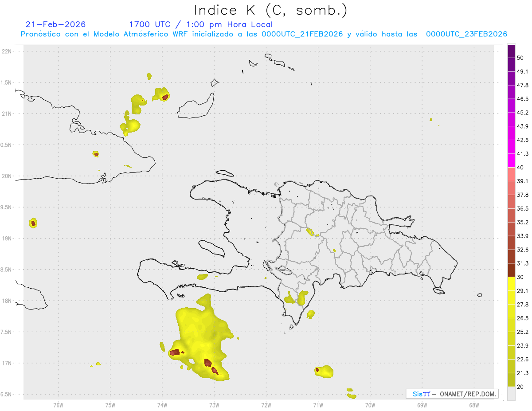The width and height of the screenshot is (532, 411).
Task: Click the colorbar label '31.3'
Action: click(x=523, y=263)
